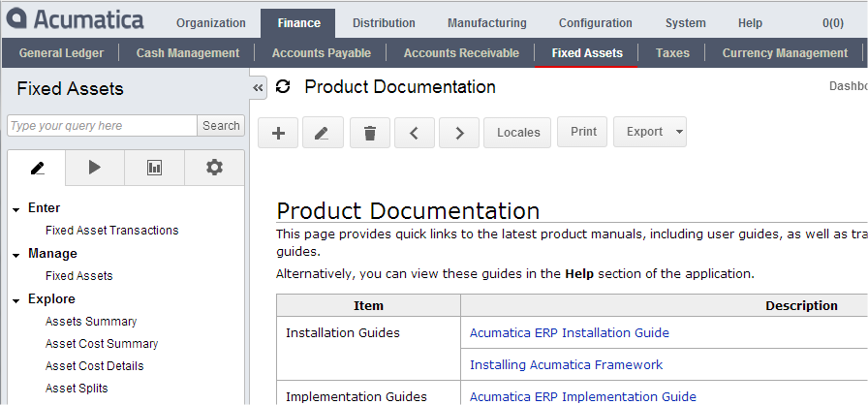Click the trash delete icon
The height and width of the screenshot is (405, 868).
[370, 133]
